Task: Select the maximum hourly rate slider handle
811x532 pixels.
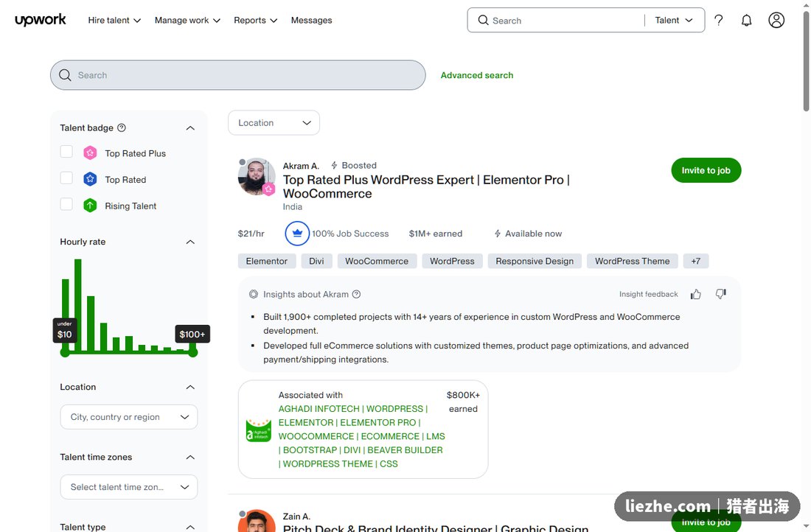Action: click(193, 353)
